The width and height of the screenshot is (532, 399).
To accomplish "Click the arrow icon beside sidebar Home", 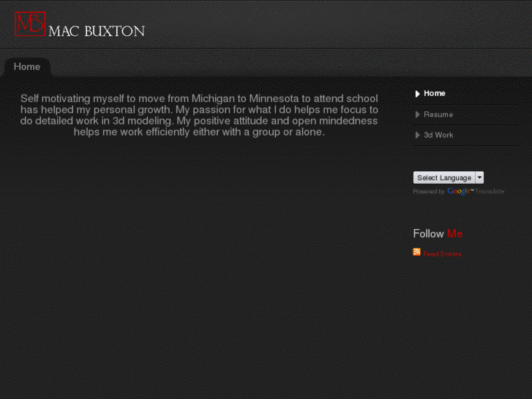I will (x=417, y=94).
